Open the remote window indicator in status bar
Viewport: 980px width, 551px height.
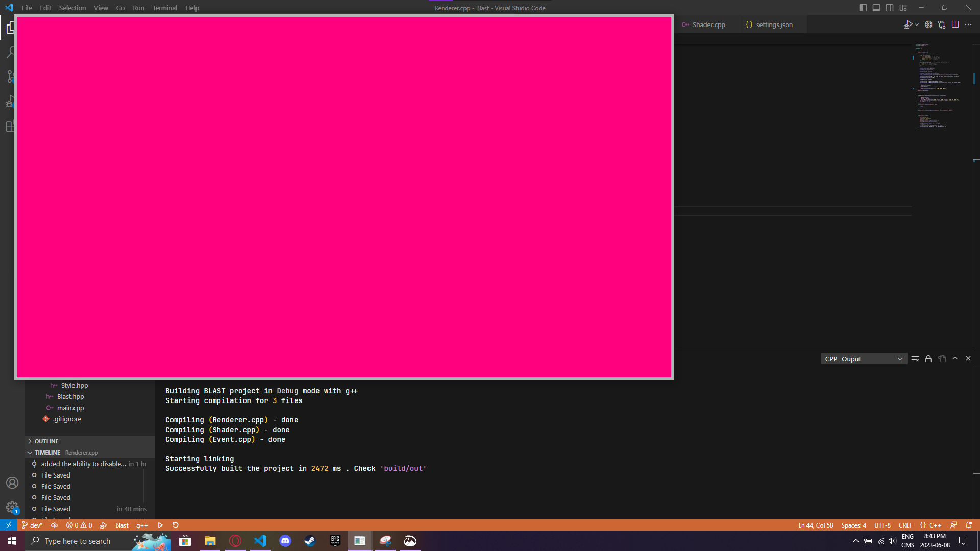9,525
